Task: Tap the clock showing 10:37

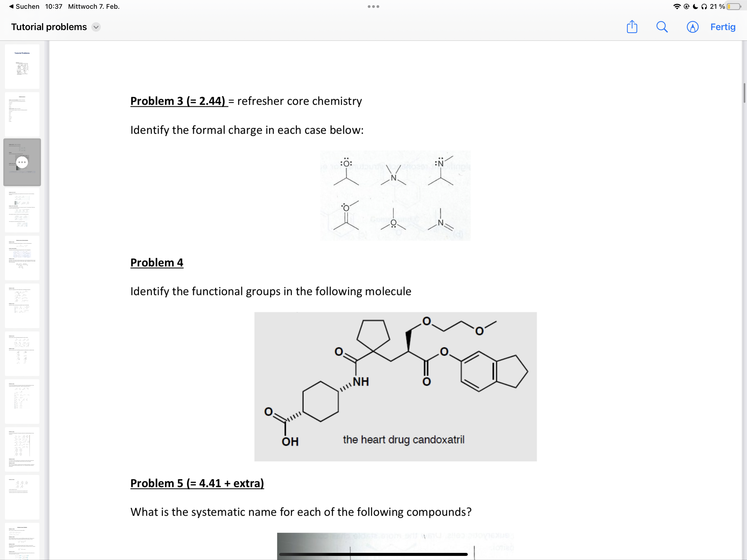Action: click(x=54, y=6)
